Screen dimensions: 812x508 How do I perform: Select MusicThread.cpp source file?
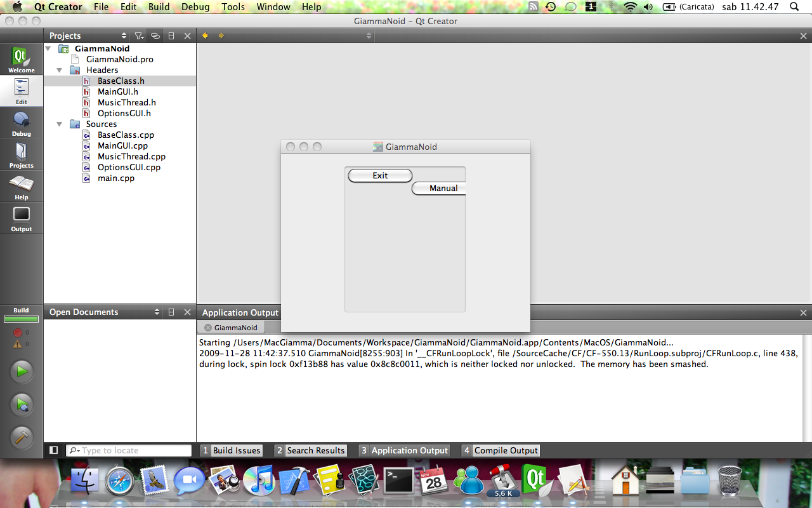click(x=131, y=156)
